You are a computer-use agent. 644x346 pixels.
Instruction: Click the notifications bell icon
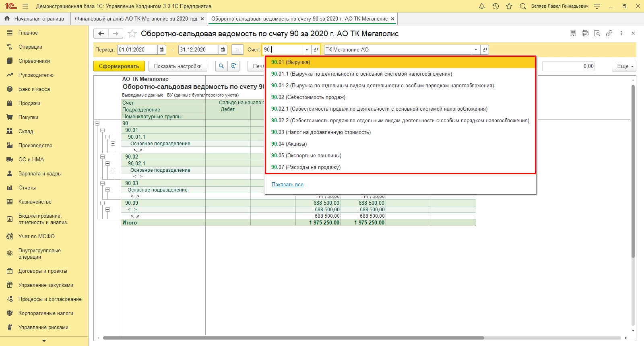[x=482, y=6]
